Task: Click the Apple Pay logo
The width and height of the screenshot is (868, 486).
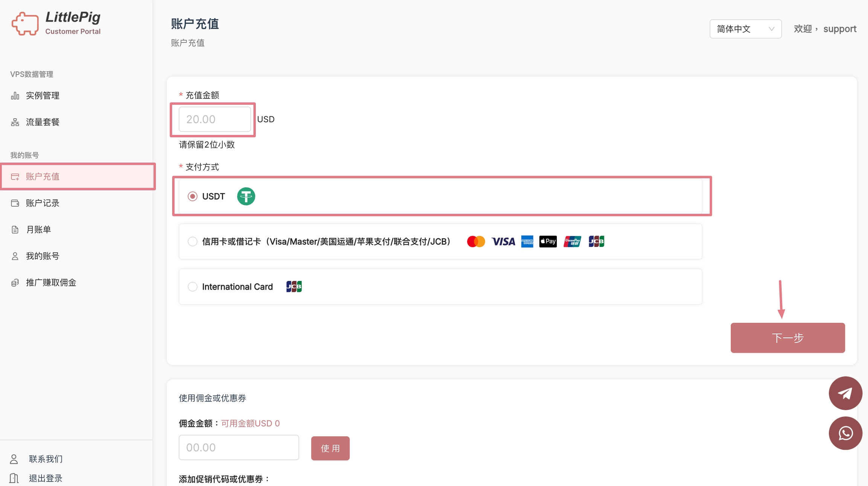Action: [548, 241]
